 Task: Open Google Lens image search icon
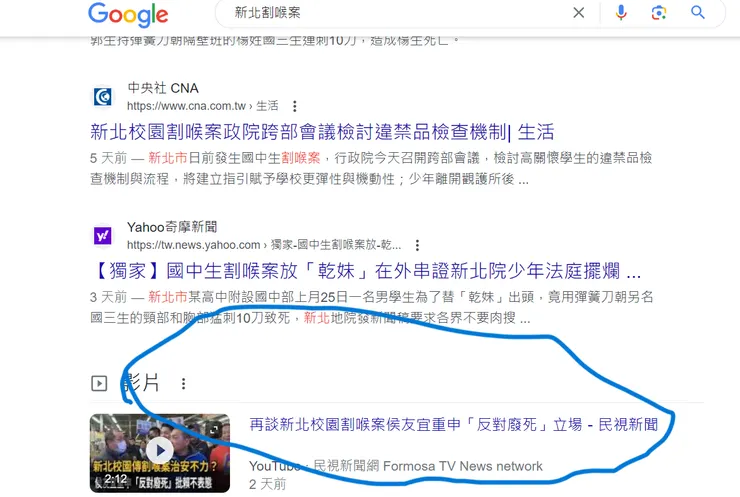point(659,13)
